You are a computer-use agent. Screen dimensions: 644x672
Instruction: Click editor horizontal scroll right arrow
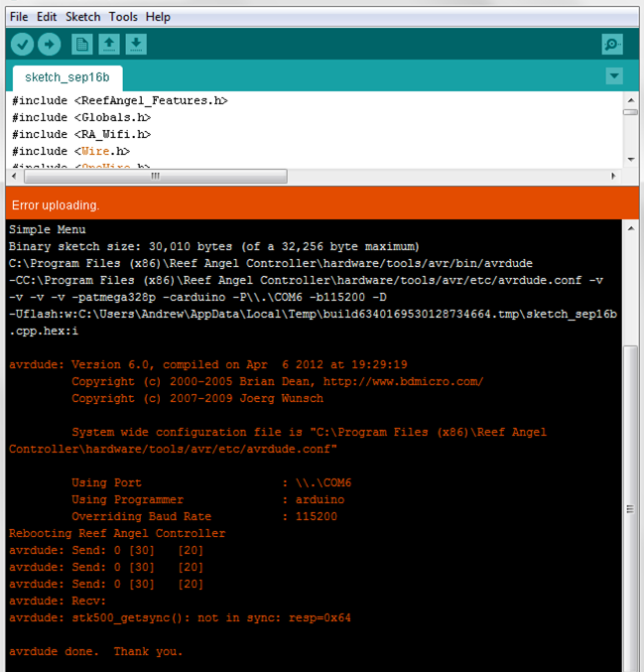click(x=613, y=176)
